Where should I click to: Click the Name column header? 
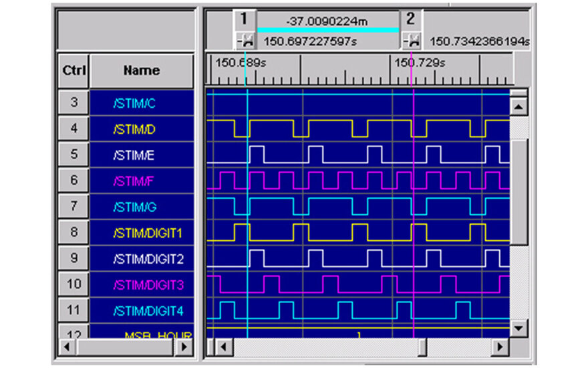(x=142, y=71)
